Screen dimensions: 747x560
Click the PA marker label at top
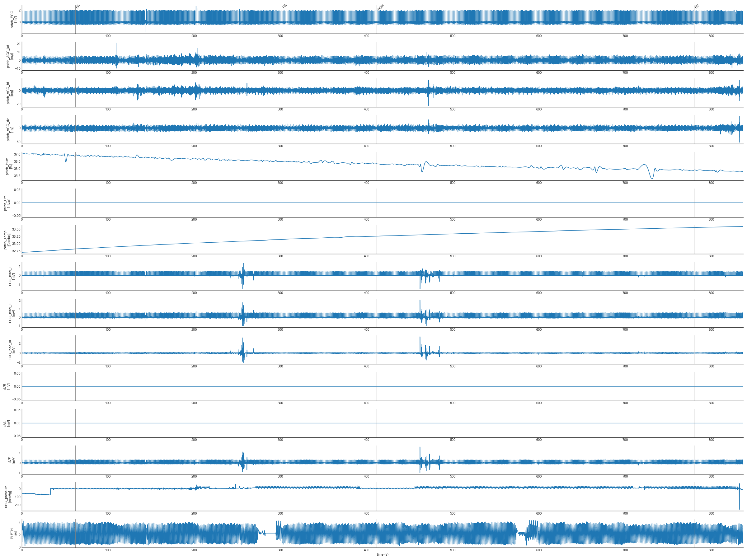click(285, 7)
